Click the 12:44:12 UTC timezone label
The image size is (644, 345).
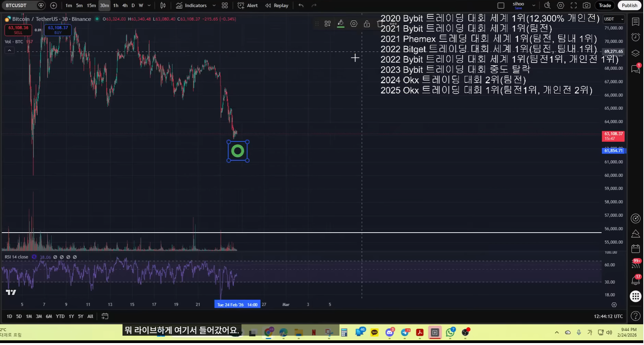tap(608, 316)
